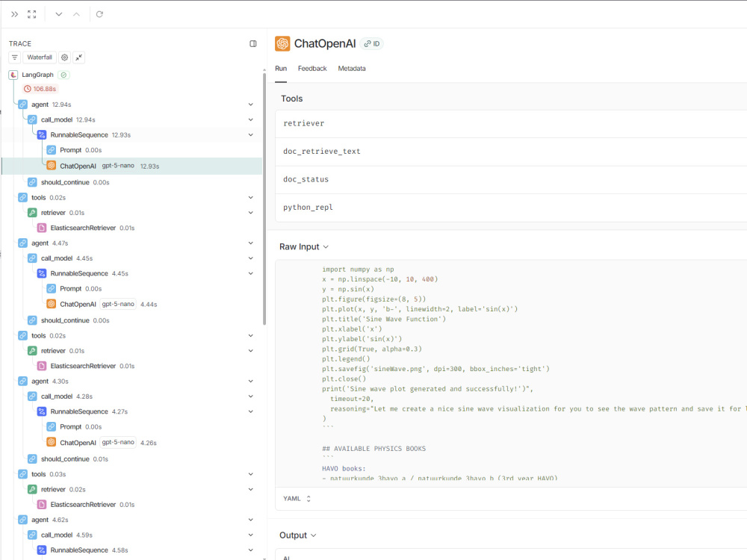The width and height of the screenshot is (747, 560).
Task: Collapse the call_model 12.94s node
Action: tap(250, 119)
